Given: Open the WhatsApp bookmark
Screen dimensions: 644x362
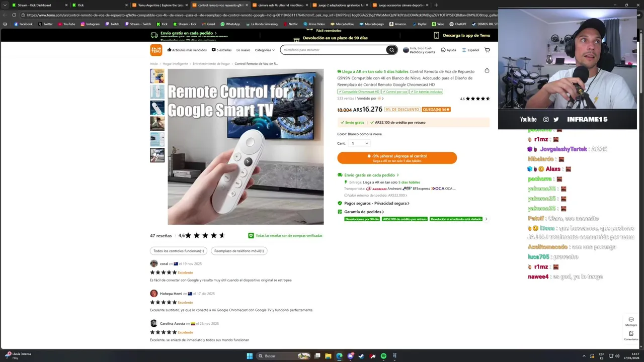Looking at the screenshot, I should click(230, 24).
